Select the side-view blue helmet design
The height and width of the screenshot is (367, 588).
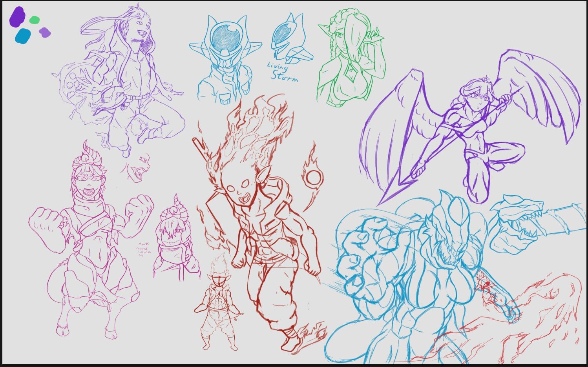click(x=290, y=37)
